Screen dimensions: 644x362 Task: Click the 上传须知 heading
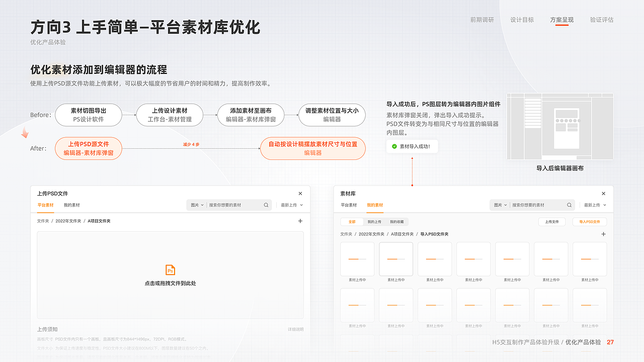click(x=47, y=329)
